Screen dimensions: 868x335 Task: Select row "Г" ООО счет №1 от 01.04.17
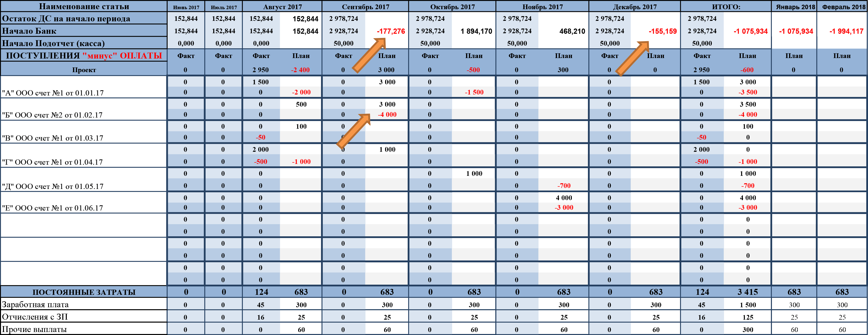(84, 155)
